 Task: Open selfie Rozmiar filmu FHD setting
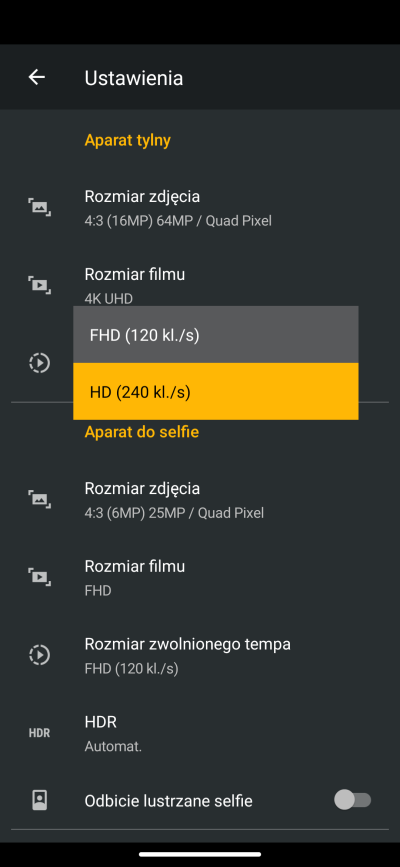click(x=200, y=577)
